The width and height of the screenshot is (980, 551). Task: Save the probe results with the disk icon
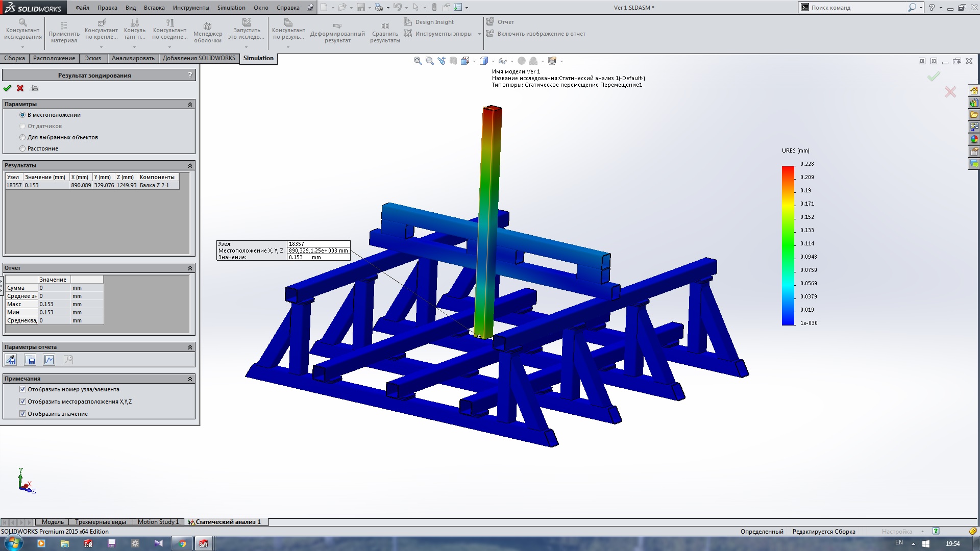[x=30, y=360]
